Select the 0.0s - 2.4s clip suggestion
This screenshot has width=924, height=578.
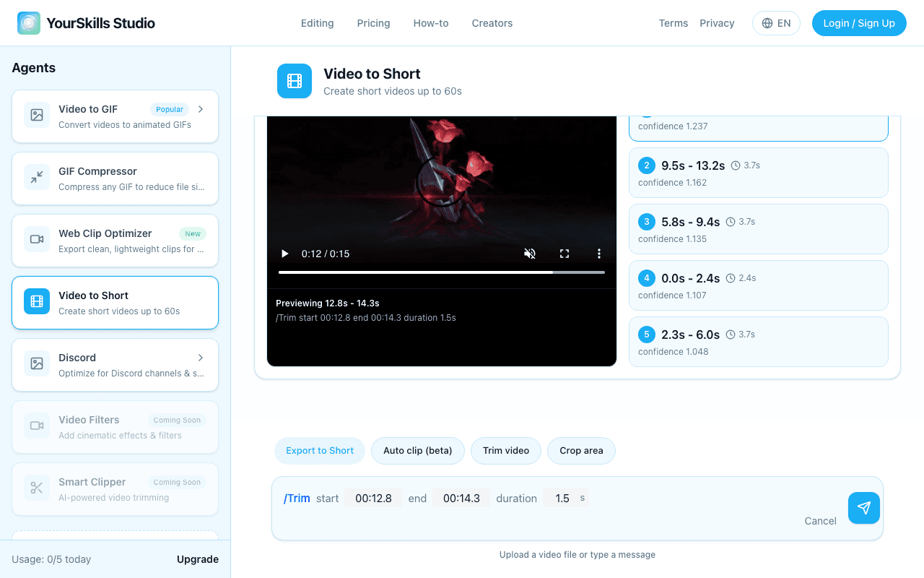(759, 285)
